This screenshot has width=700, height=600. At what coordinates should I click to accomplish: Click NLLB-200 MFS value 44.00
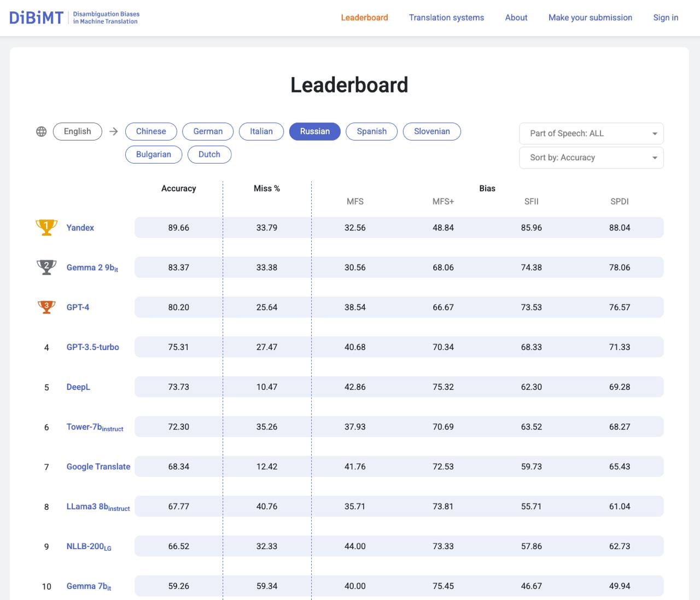(x=355, y=546)
